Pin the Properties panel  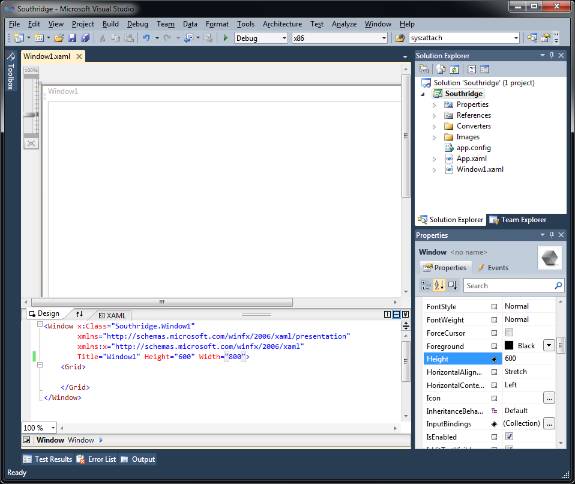click(552, 235)
